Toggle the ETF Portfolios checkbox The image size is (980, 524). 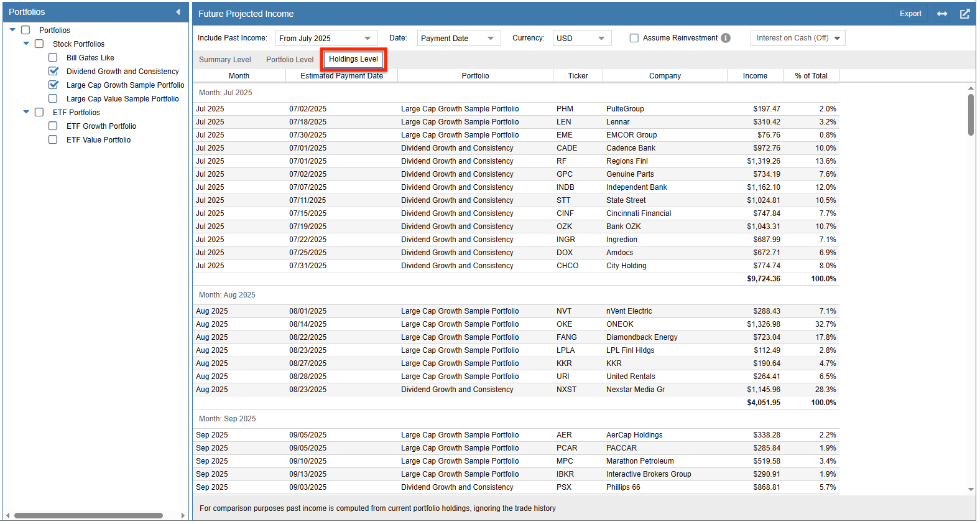(x=39, y=112)
